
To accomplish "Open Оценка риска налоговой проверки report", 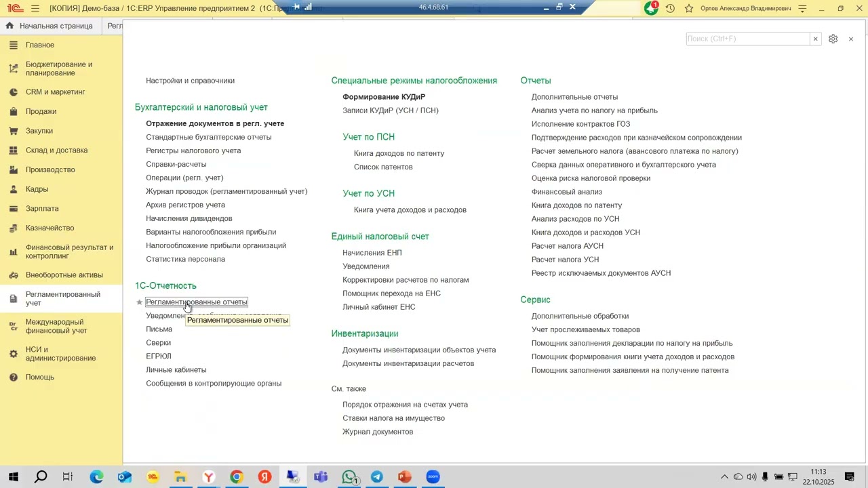I will pyautogui.click(x=591, y=178).
